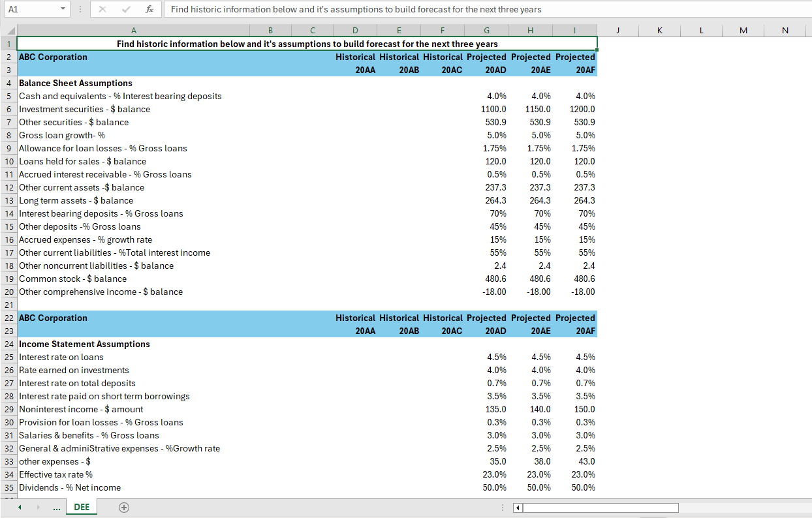Click 'Interest rate on loans' label

(61, 357)
